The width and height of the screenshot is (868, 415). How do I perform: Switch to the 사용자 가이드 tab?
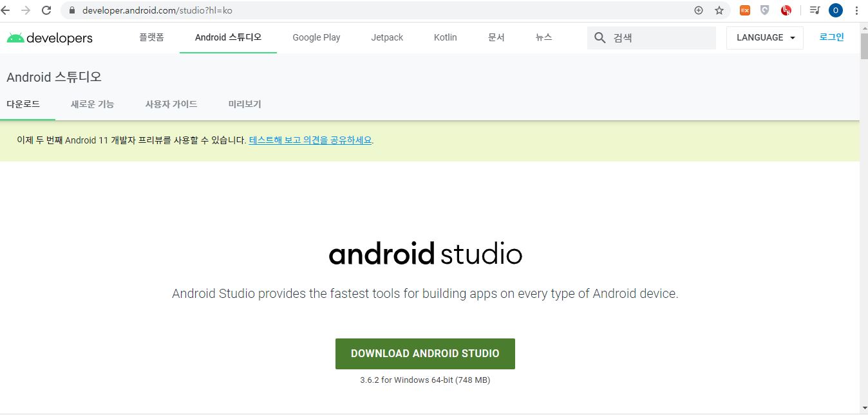click(171, 104)
